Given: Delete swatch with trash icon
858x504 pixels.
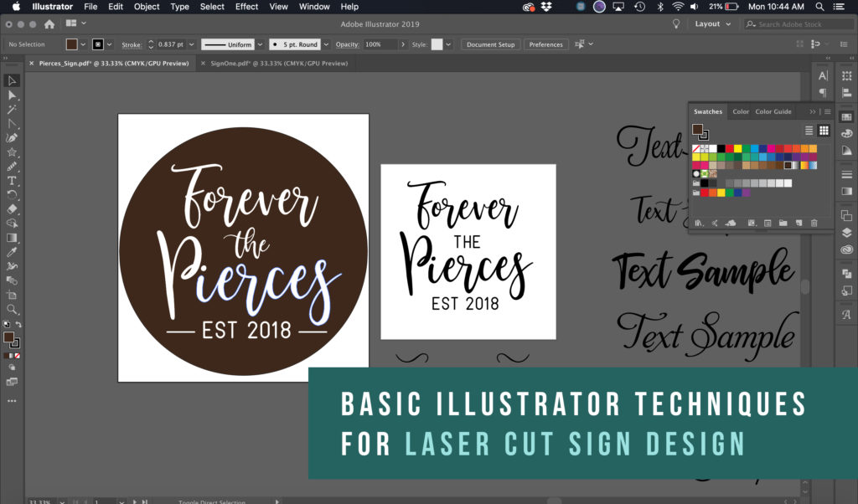Looking at the screenshot, I should pyautogui.click(x=814, y=223).
